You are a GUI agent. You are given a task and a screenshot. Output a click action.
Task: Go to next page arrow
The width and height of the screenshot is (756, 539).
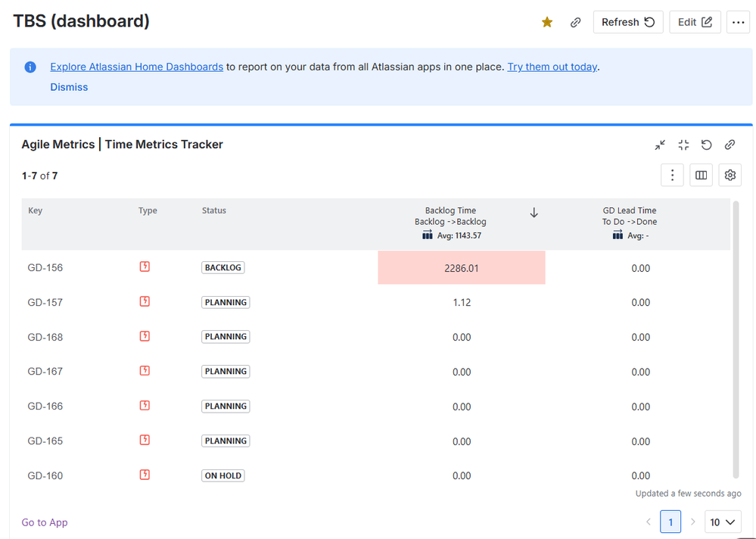693,522
